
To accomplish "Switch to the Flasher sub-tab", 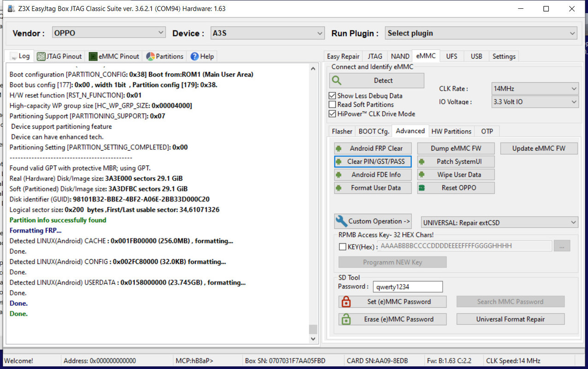I will pyautogui.click(x=342, y=131).
